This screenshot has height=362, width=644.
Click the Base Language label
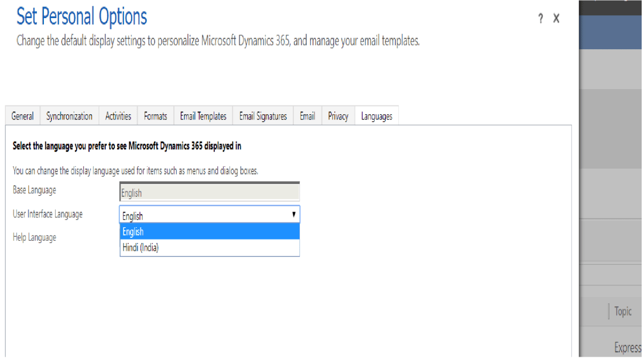(x=35, y=190)
